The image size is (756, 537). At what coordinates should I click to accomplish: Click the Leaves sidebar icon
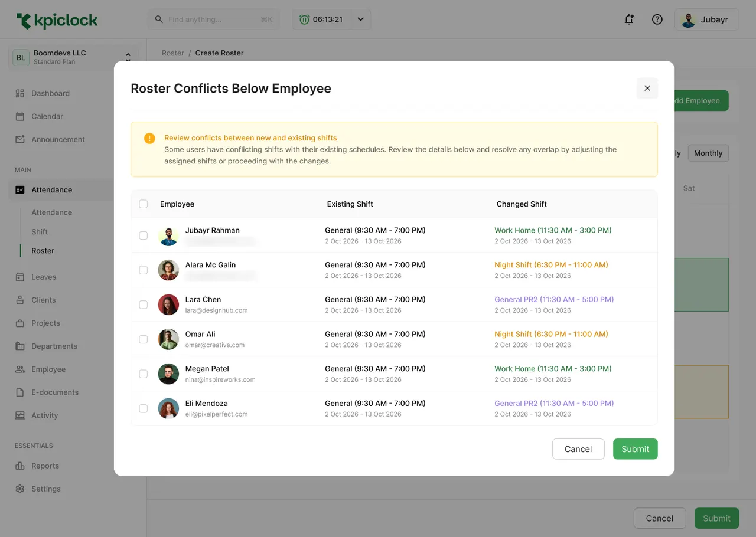[x=20, y=277]
